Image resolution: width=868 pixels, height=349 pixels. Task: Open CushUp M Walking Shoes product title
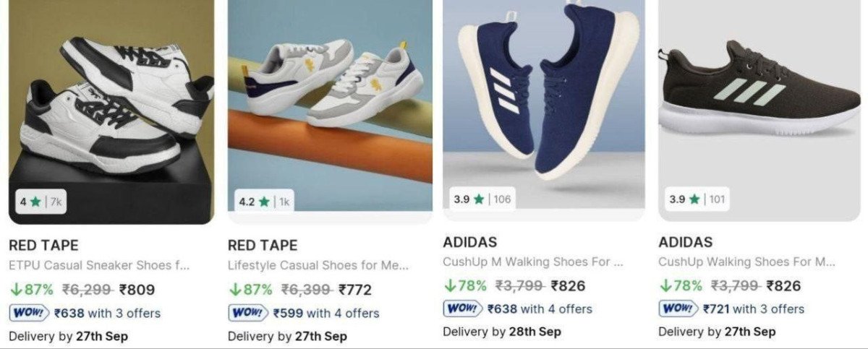coord(532,261)
